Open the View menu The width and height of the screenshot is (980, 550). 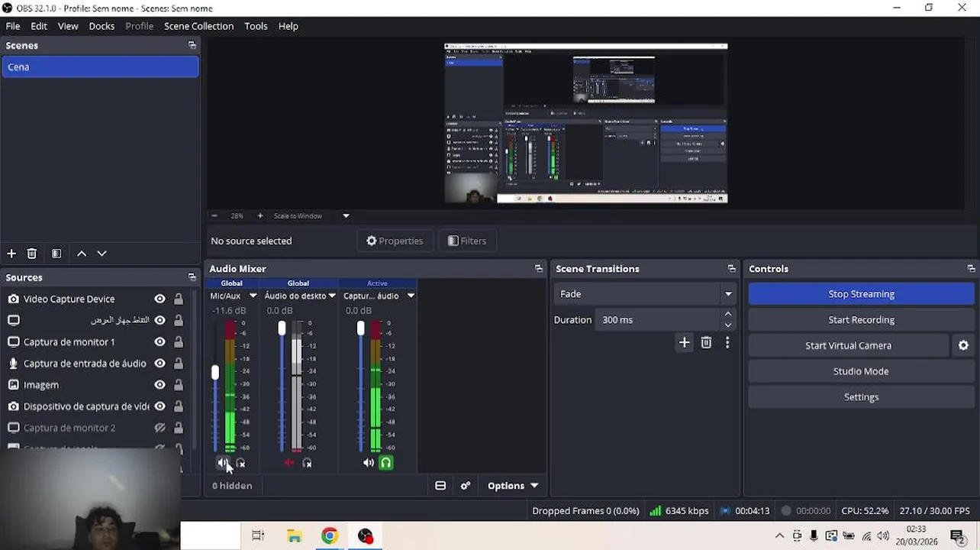(x=68, y=26)
